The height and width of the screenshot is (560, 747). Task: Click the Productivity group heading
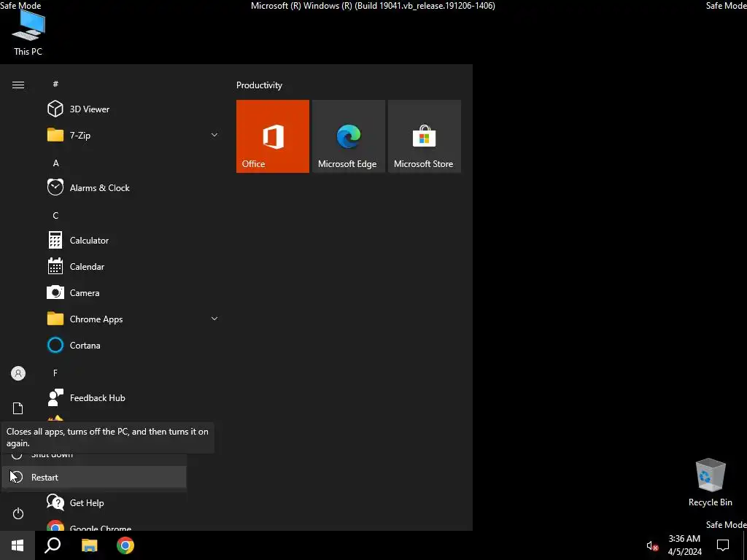[259, 85]
